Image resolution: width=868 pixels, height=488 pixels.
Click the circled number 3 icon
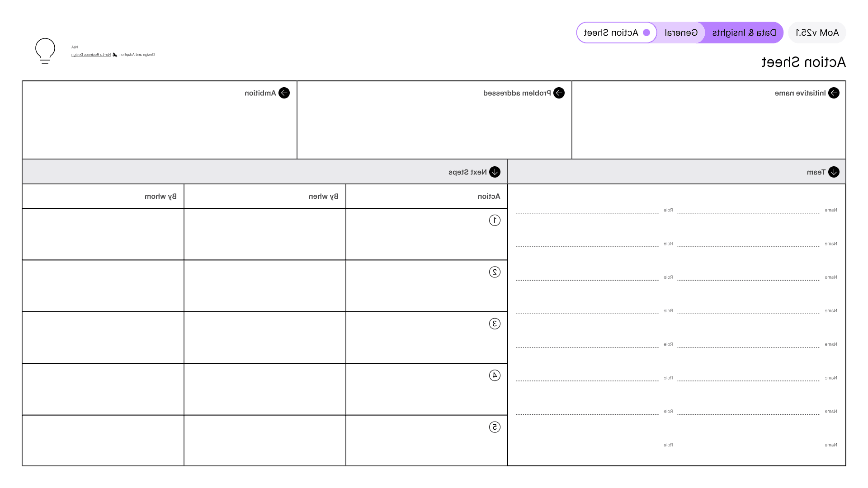coord(495,324)
